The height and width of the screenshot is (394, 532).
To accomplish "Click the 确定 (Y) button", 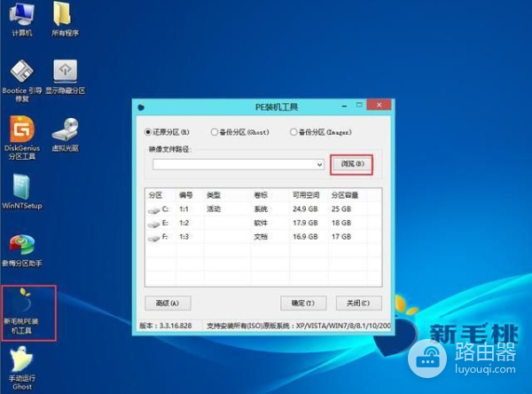I will point(303,303).
